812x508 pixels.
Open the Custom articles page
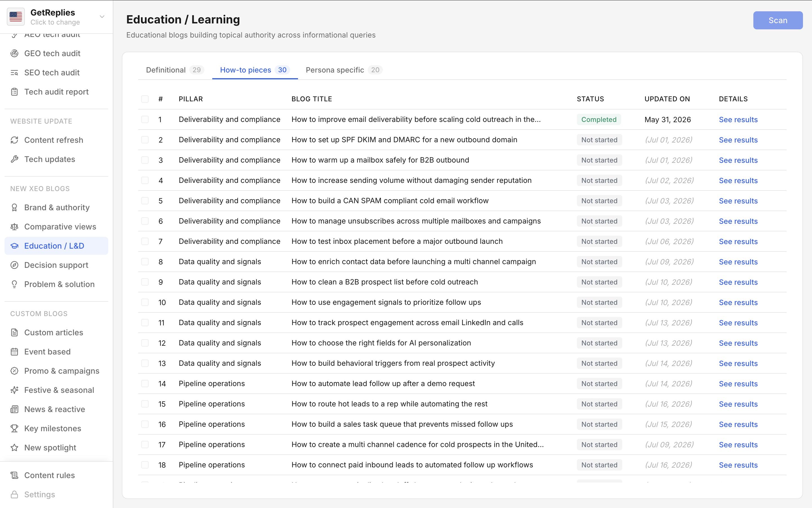[56, 333]
